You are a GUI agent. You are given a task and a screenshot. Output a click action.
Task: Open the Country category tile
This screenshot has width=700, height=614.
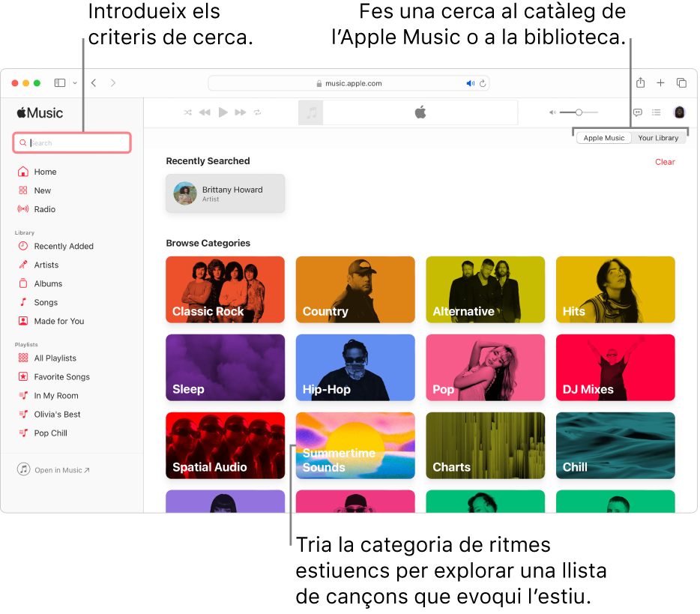[355, 290]
